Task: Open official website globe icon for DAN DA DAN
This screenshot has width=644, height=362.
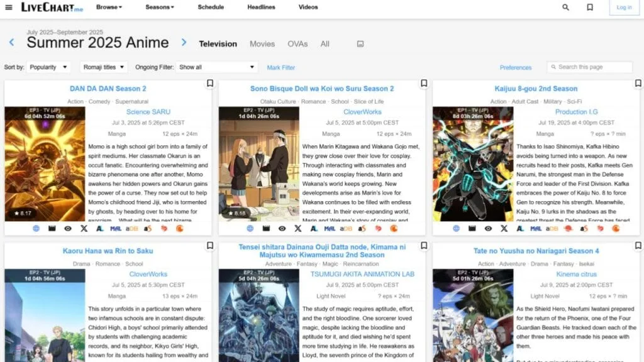Action: tap(36, 229)
